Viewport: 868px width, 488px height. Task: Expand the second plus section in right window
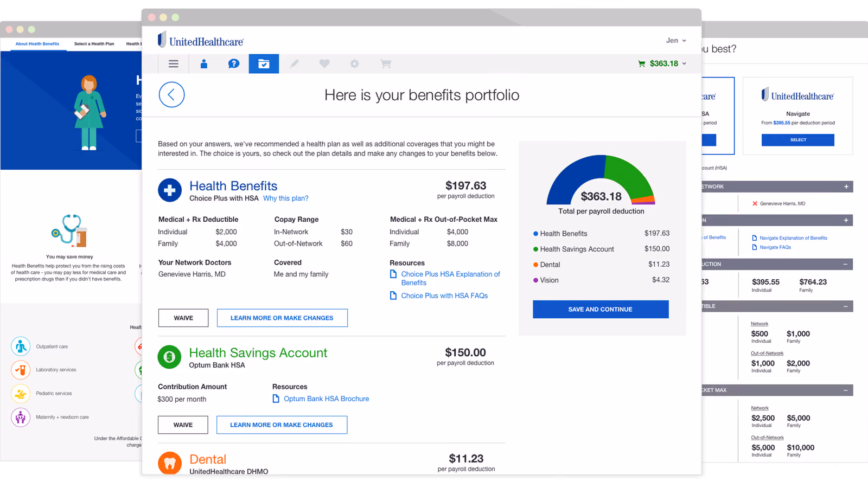click(846, 220)
